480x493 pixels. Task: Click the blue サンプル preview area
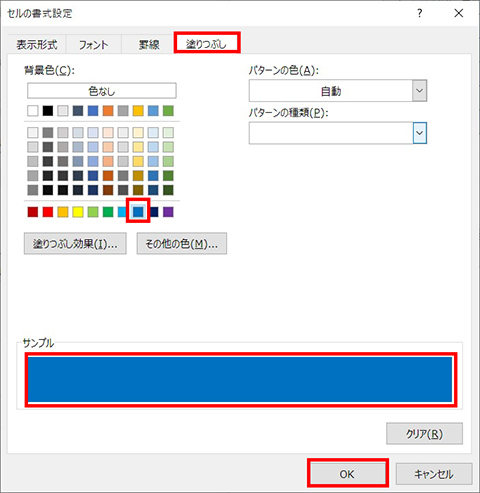click(240, 379)
